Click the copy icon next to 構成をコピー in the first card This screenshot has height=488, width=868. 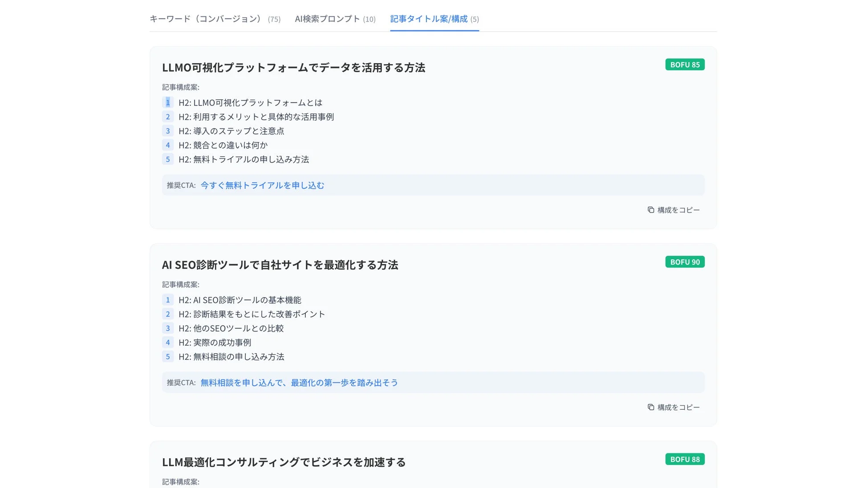tap(650, 210)
